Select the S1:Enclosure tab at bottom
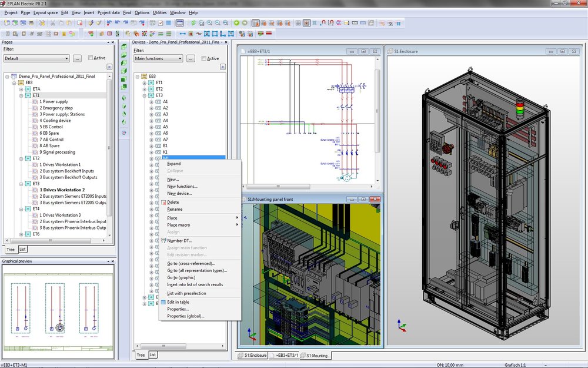This screenshot has width=588, height=368. coord(253,355)
